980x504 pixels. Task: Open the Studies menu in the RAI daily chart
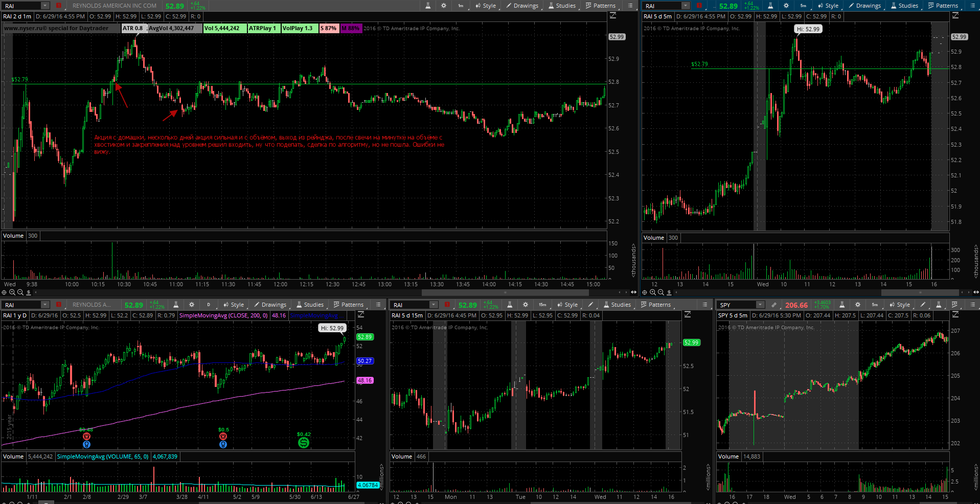(x=310, y=305)
